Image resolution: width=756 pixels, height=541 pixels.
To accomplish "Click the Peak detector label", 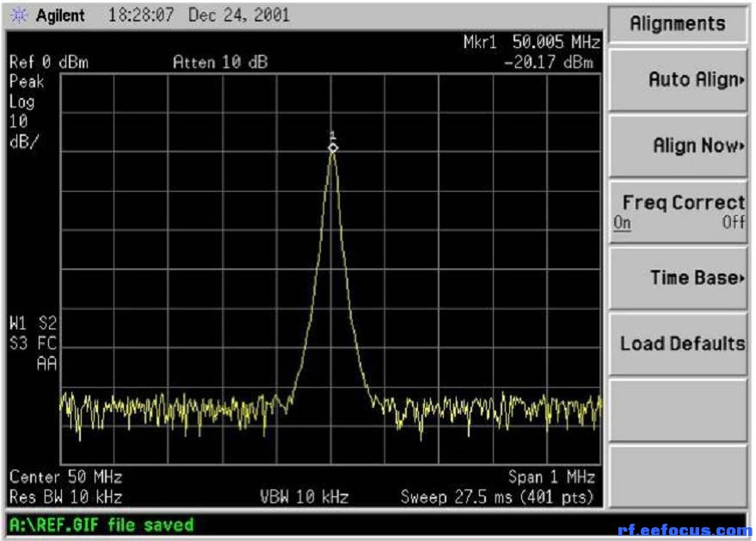I will tap(27, 82).
